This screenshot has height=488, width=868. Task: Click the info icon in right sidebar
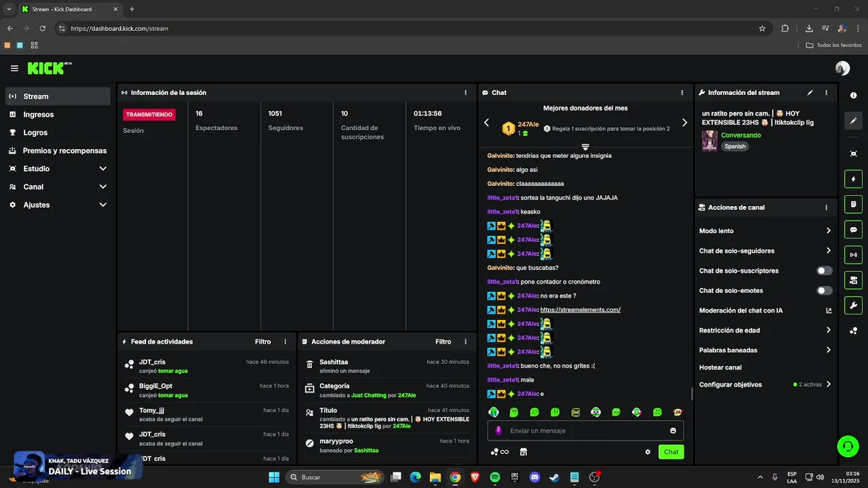tap(853, 96)
